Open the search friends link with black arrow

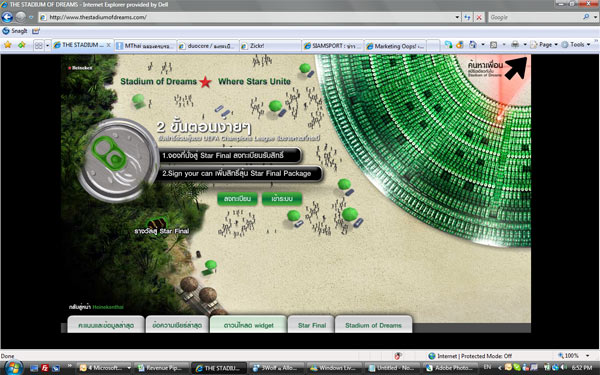click(496, 68)
